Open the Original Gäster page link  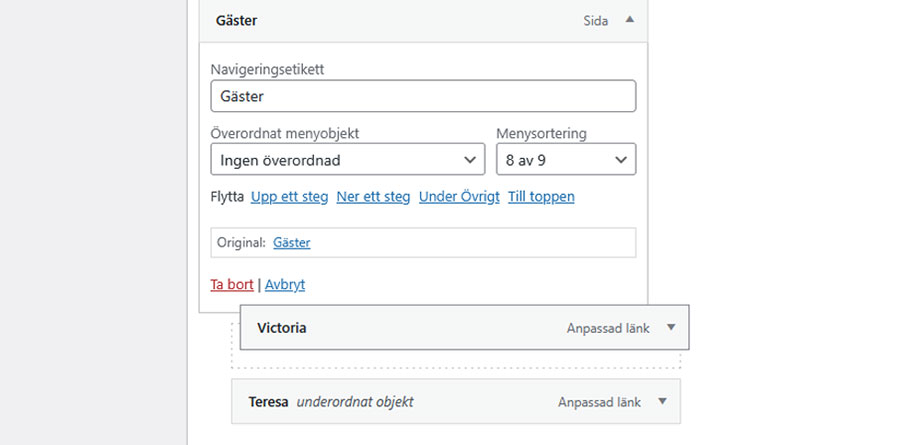tap(291, 243)
